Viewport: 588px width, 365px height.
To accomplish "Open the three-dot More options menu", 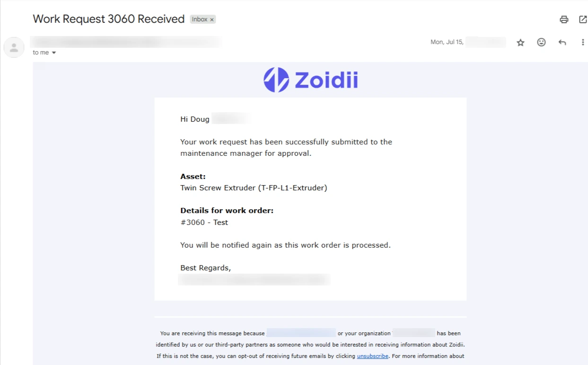I will pyautogui.click(x=583, y=42).
